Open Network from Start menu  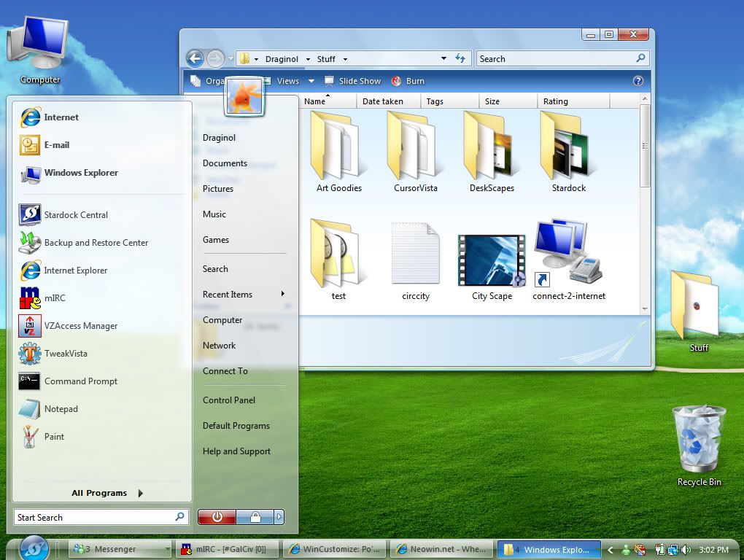[x=219, y=346]
